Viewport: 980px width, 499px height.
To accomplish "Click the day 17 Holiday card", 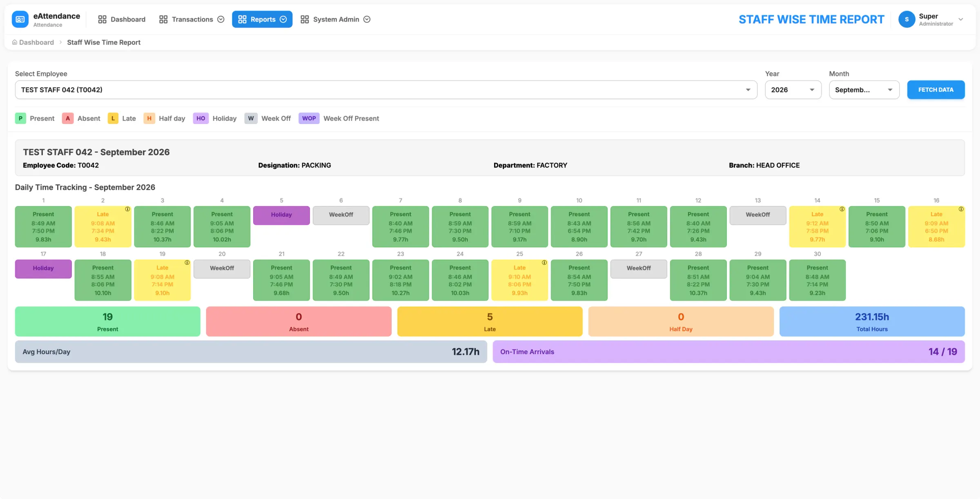I will click(x=43, y=269).
